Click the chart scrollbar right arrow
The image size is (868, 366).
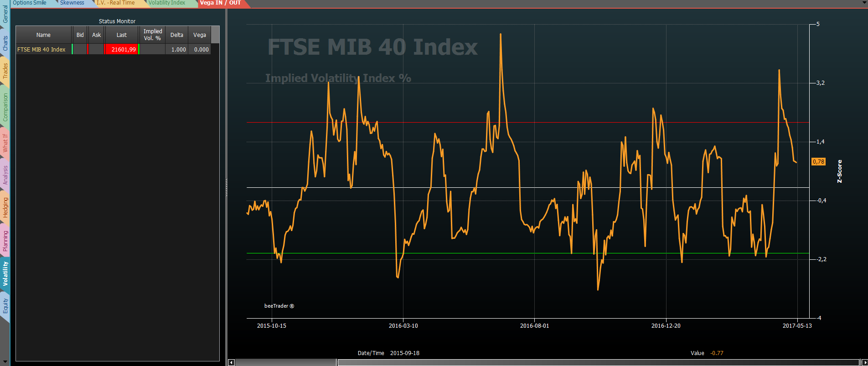864,362
